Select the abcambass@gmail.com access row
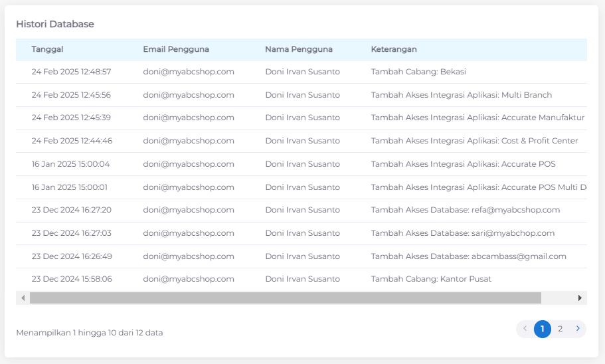 tap(468, 256)
